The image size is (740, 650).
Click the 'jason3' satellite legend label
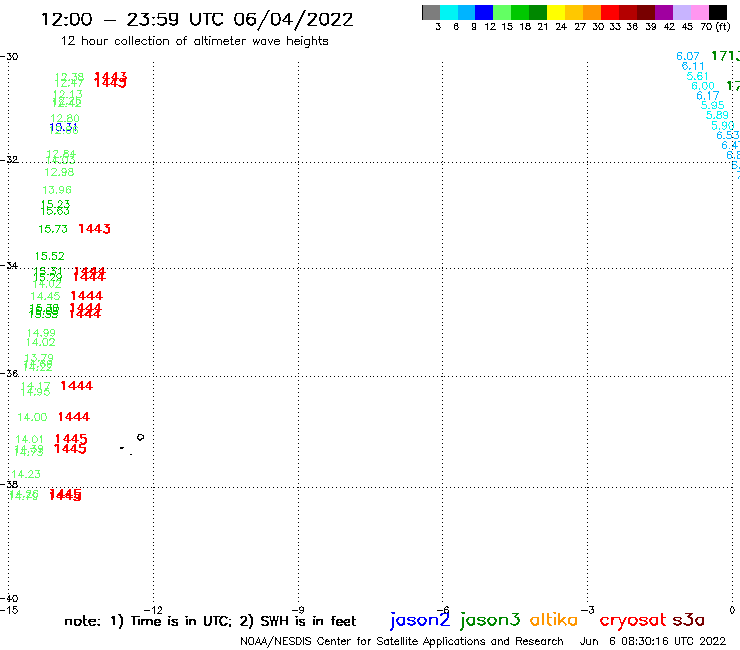490,620
